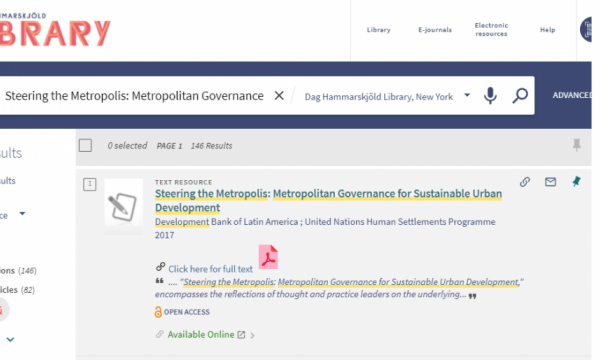Expand Available Online details chevron
Screen dimensions: 600x360
tap(252, 336)
